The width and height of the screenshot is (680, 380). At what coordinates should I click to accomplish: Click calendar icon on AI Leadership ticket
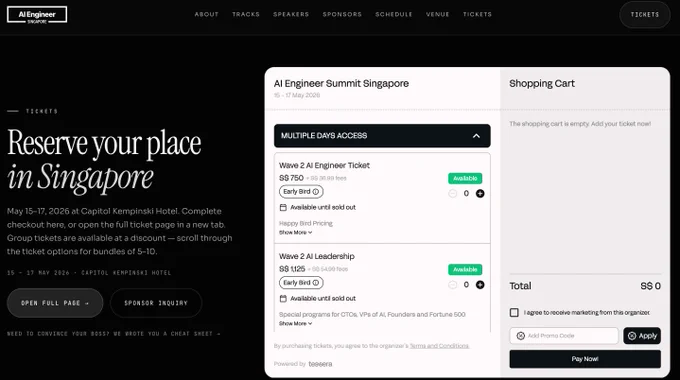point(283,298)
